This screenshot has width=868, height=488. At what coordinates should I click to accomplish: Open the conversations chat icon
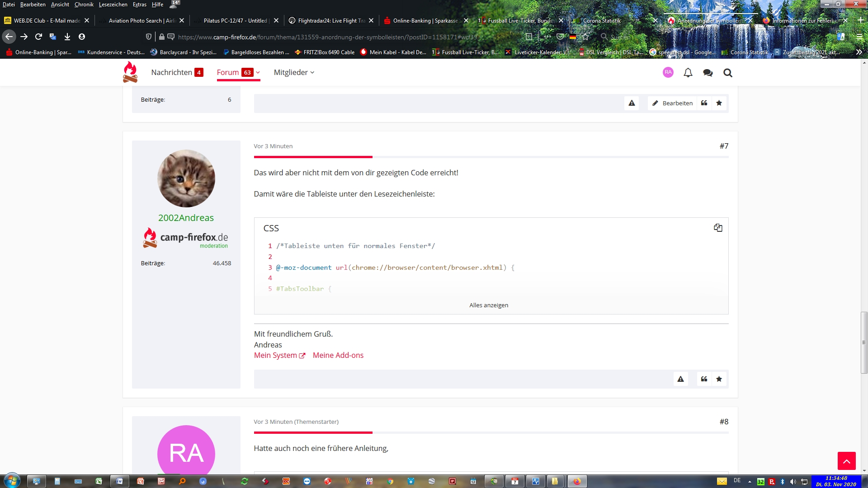[708, 73]
